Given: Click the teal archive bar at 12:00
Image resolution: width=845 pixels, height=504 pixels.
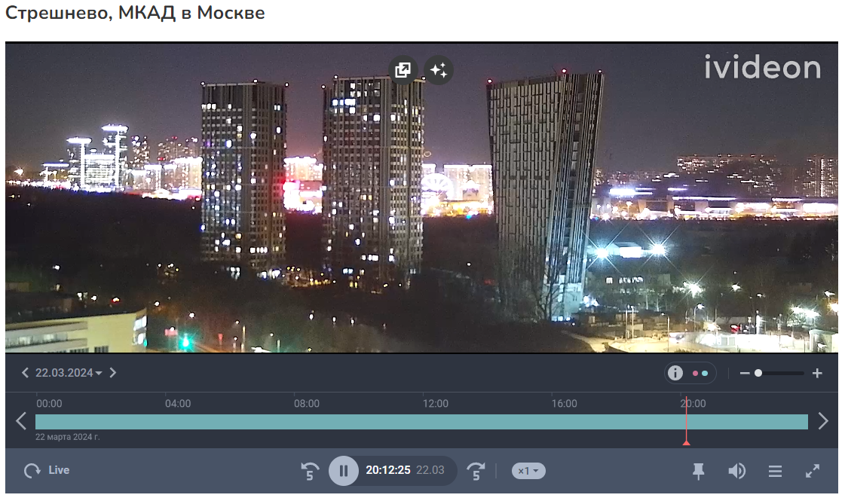Looking at the screenshot, I should 422,422.
